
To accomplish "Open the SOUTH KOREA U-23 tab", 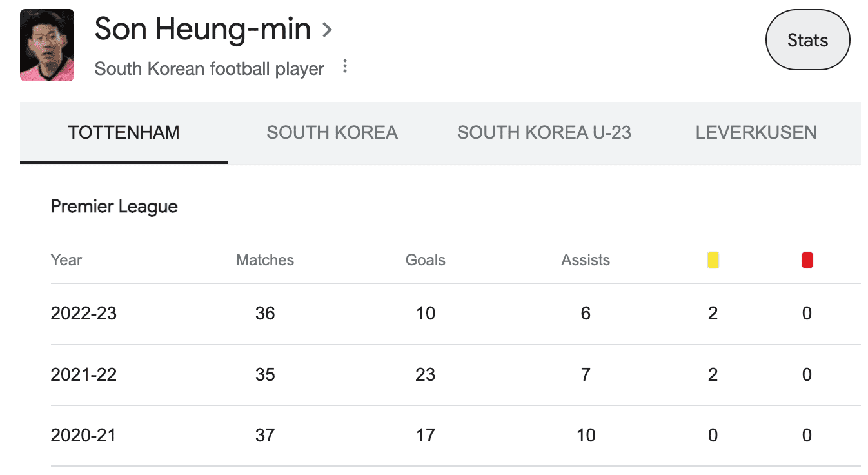I will coord(544,133).
